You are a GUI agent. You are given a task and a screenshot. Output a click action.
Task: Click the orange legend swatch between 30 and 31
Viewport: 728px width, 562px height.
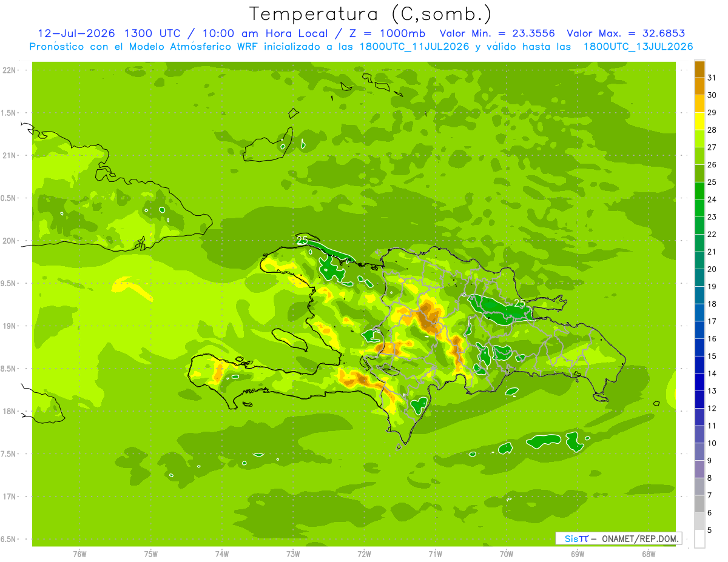pos(699,86)
